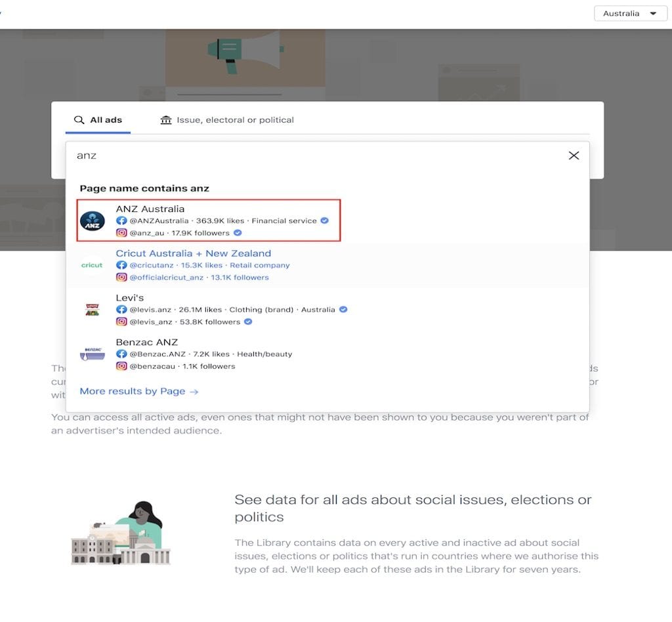672x622 pixels.
Task: Click the Instagram icon beside @officialcricut_anz
Action: (x=122, y=278)
